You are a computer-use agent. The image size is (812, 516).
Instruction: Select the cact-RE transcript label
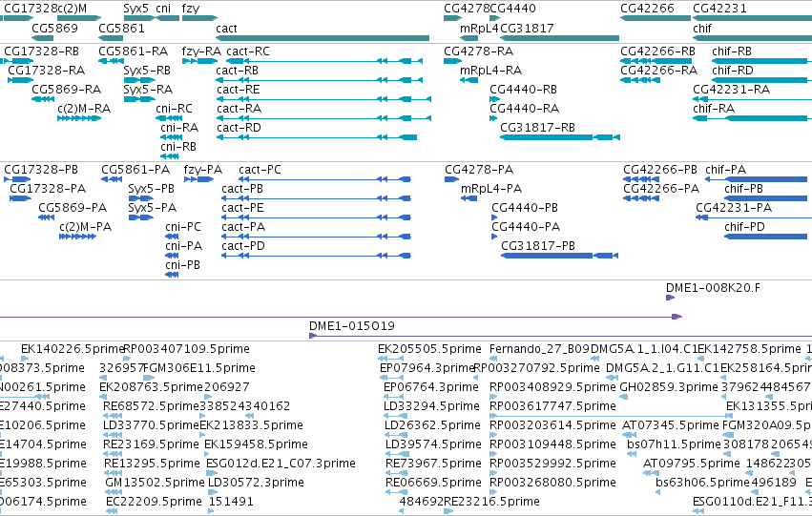[x=239, y=90]
